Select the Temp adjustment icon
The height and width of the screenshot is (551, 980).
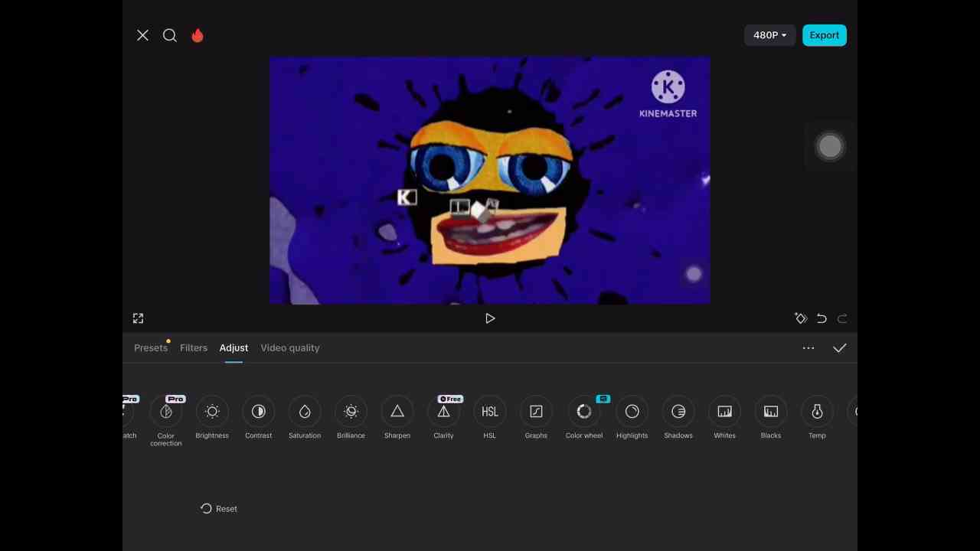point(817,412)
